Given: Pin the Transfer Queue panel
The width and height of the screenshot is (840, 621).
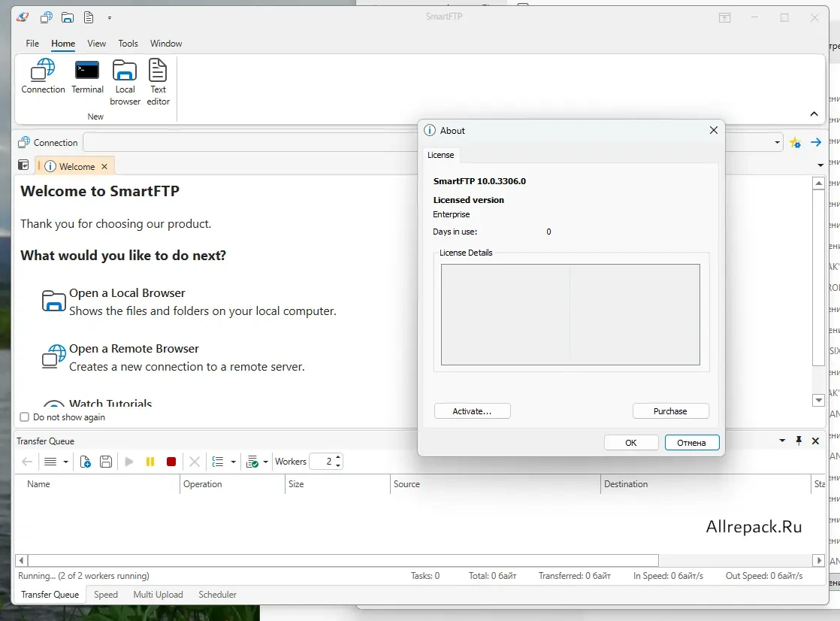Looking at the screenshot, I should coord(799,441).
